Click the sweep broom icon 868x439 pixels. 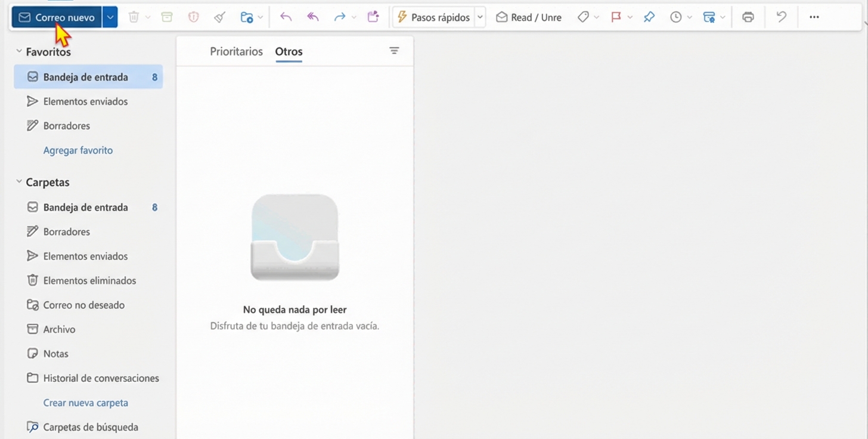[220, 17]
